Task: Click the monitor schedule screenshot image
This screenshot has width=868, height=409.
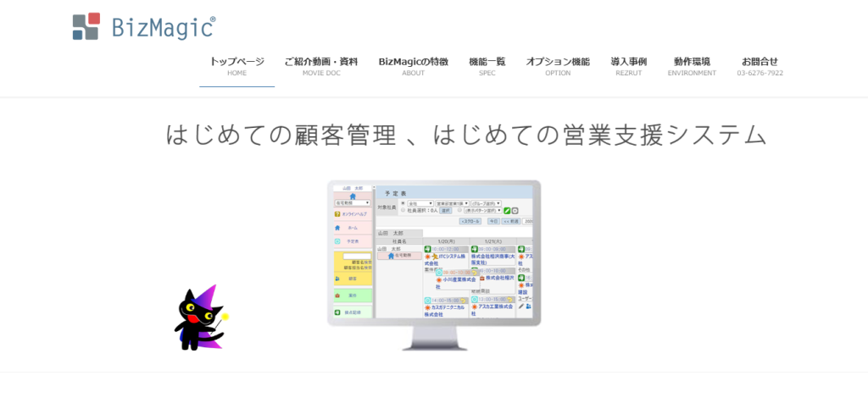Action: pyautogui.click(x=434, y=265)
